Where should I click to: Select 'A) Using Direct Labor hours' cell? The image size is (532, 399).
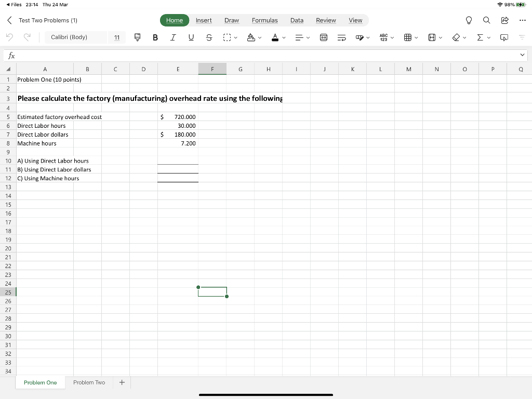point(45,161)
